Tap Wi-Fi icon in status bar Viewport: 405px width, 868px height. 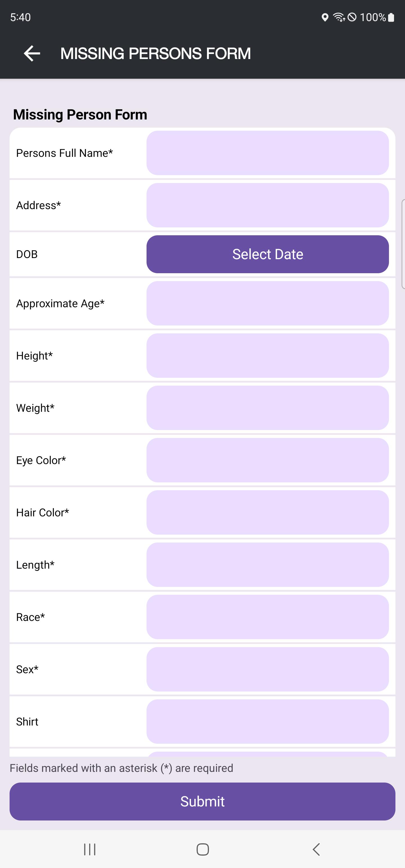[x=339, y=17]
